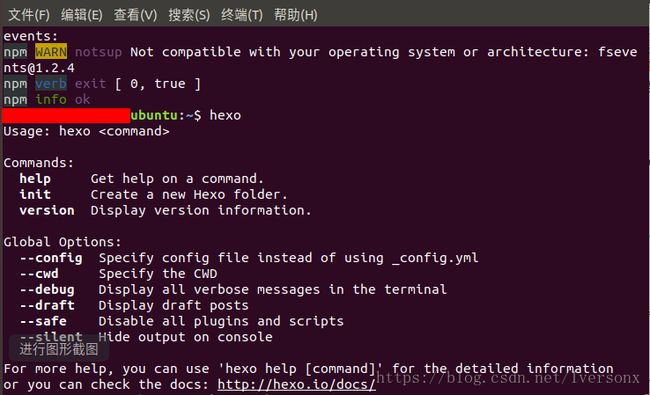Click the blue verb label
The height and width of the screenshot is (395, 650).
pyautogui.click(x=51, y=84)
